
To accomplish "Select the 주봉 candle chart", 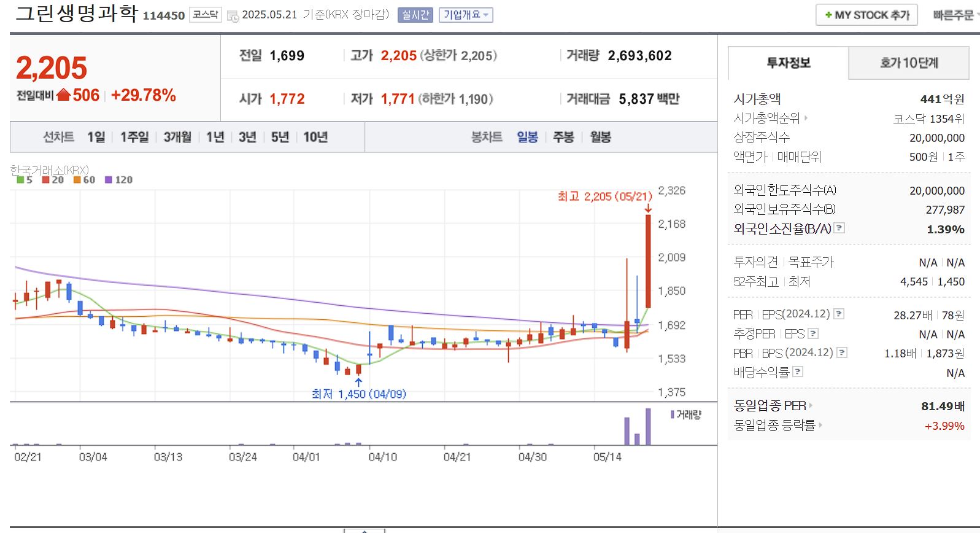I will point(564,137).
